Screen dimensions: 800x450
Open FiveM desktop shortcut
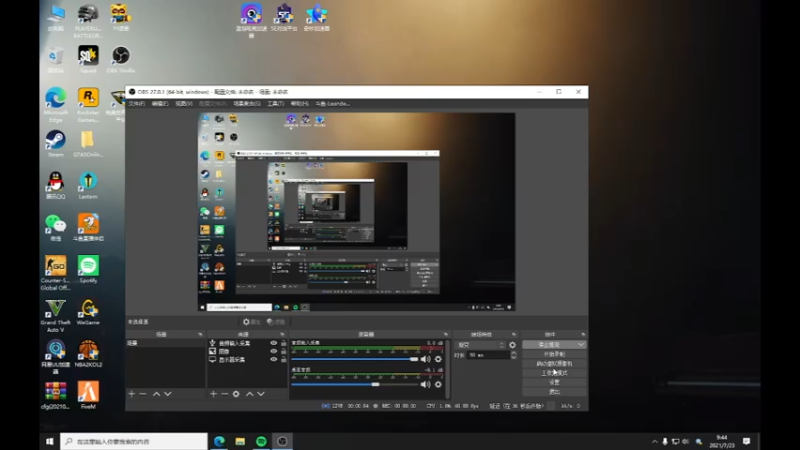[88, 395]
